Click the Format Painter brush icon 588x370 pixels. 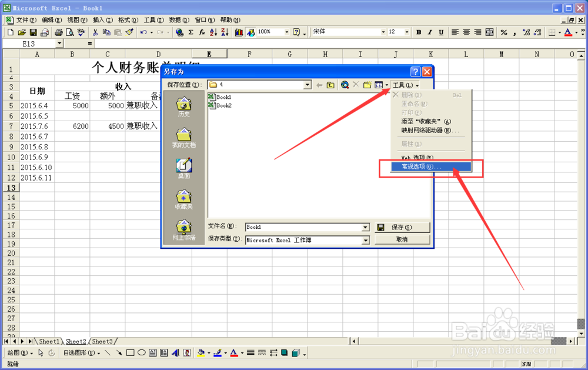click(129, 32)
